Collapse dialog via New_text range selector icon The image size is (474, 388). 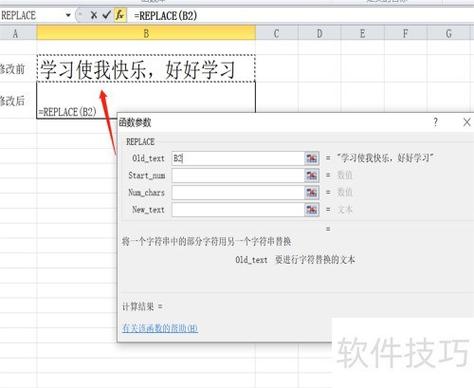point(312,210)
